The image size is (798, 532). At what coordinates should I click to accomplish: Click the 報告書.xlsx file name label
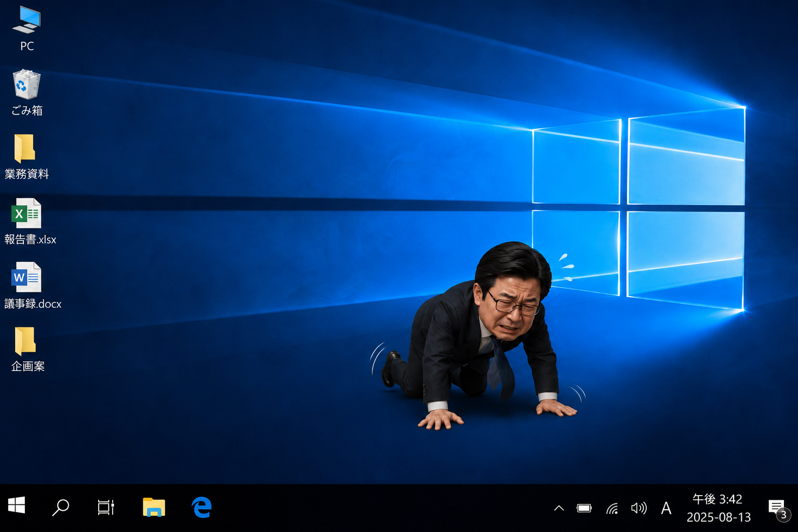tap(30, 240)
